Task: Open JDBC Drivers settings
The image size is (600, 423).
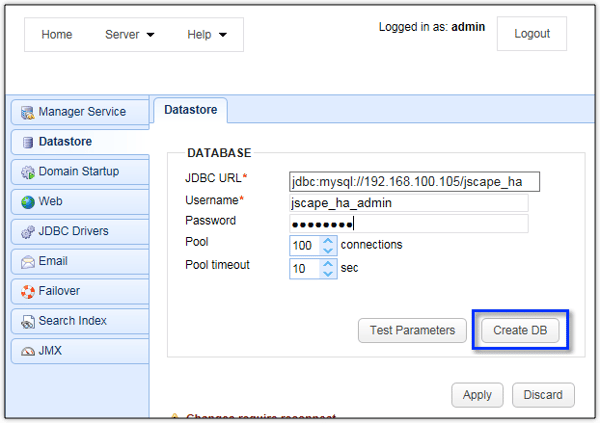Action: [x=80, y=231]
